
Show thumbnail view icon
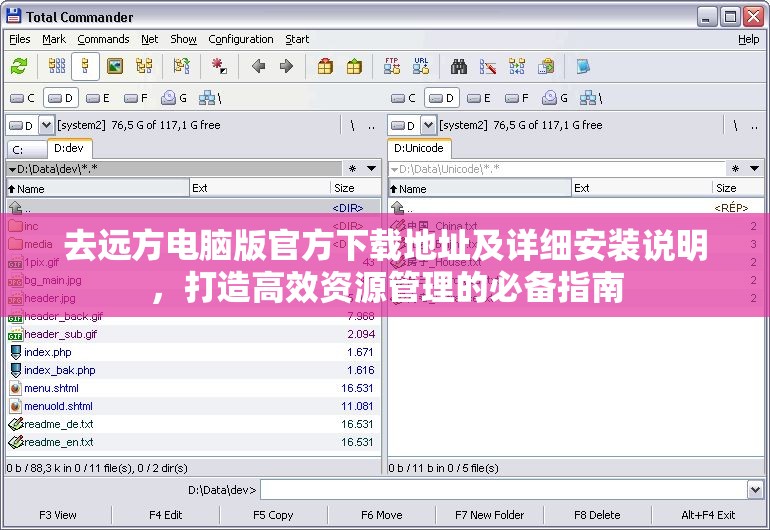(x=115, y=66)
